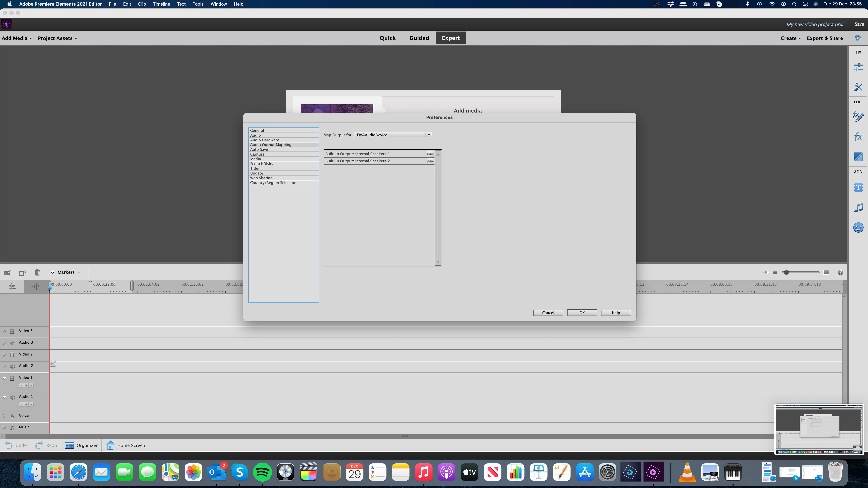Screen dimensions: 868x488
Task: Toggle Internal Speakers 2 right channel icon
Action: point(430,161)
